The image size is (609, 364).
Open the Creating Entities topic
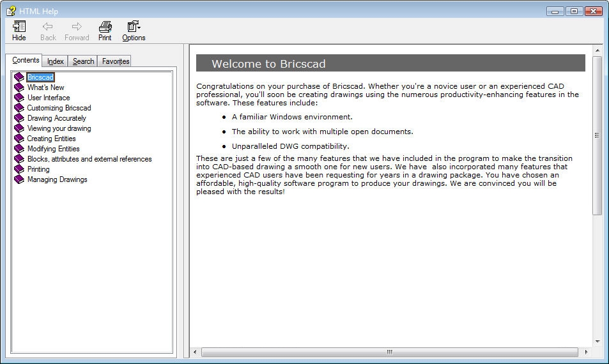pyautogui.click(x=51, y=139)
